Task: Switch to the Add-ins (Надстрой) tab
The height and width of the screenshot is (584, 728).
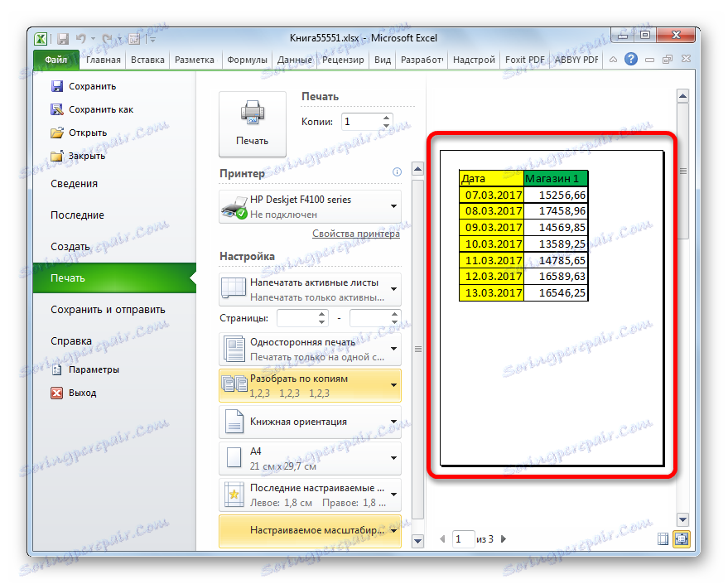Action: (474, 60)
